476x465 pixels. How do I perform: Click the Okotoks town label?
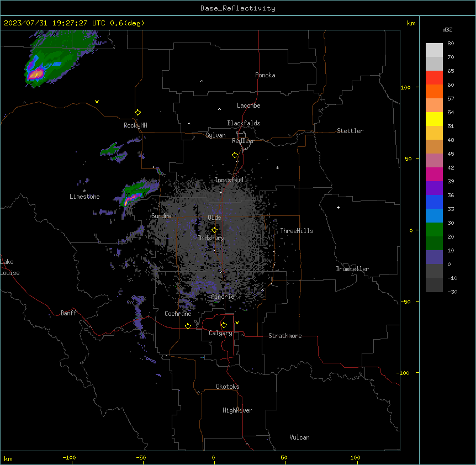click(228, 387)
